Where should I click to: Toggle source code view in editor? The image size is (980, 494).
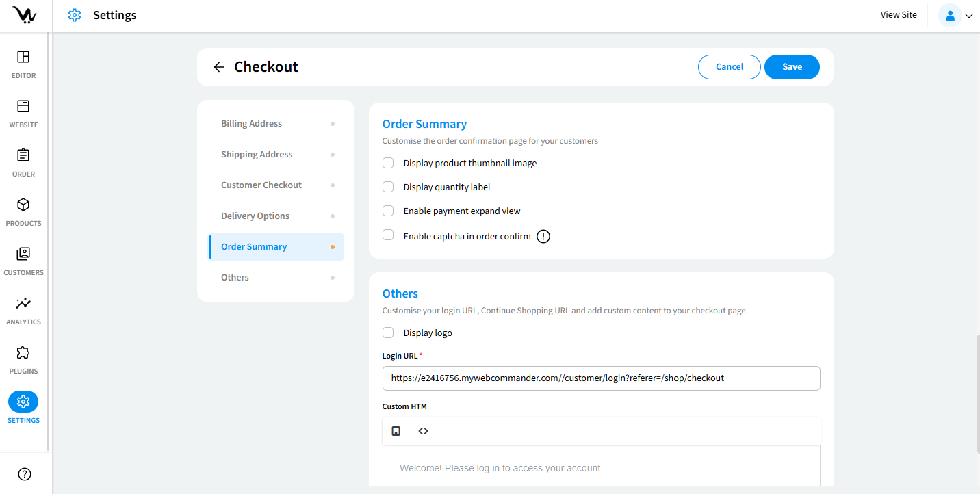[423, 431]
